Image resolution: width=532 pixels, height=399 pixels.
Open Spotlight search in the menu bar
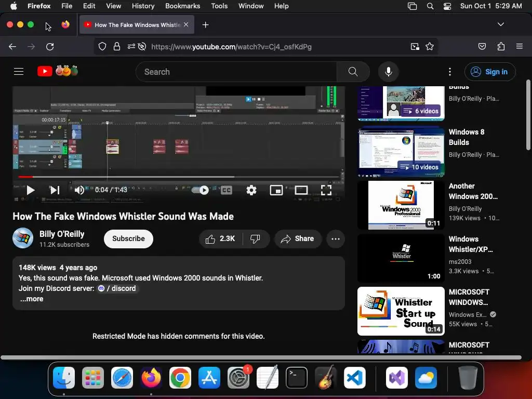(430, 6)
